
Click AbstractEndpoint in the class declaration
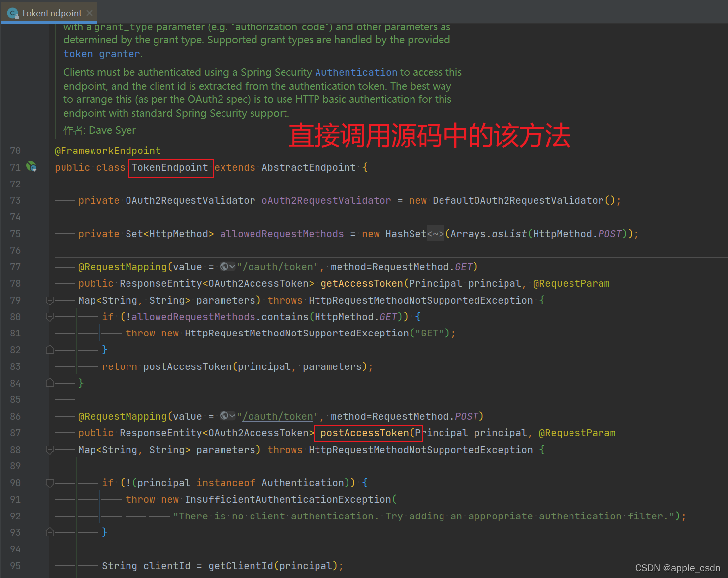[x=309, y=167]
